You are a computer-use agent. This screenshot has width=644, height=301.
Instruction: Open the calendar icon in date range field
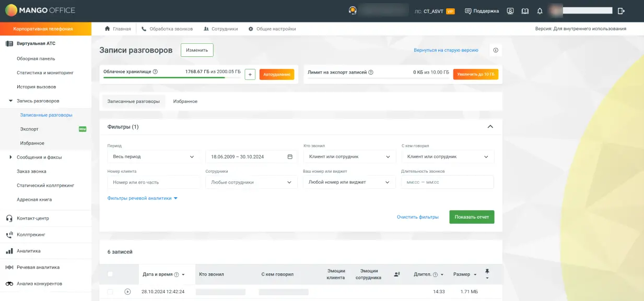290,156
